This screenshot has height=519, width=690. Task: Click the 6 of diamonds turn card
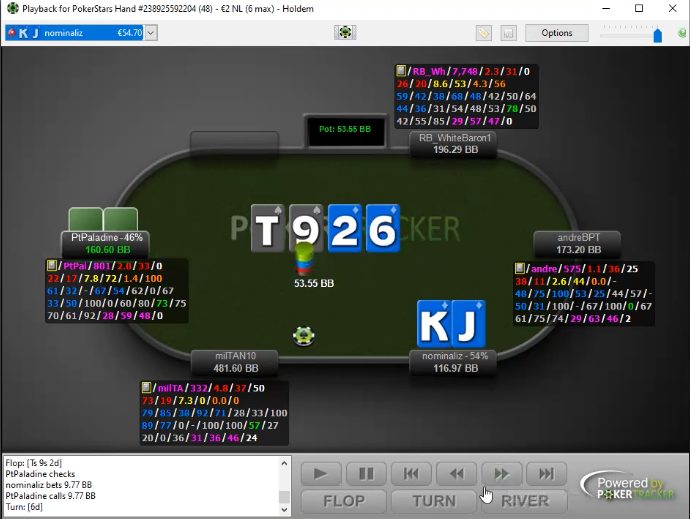tap(382, 228)
